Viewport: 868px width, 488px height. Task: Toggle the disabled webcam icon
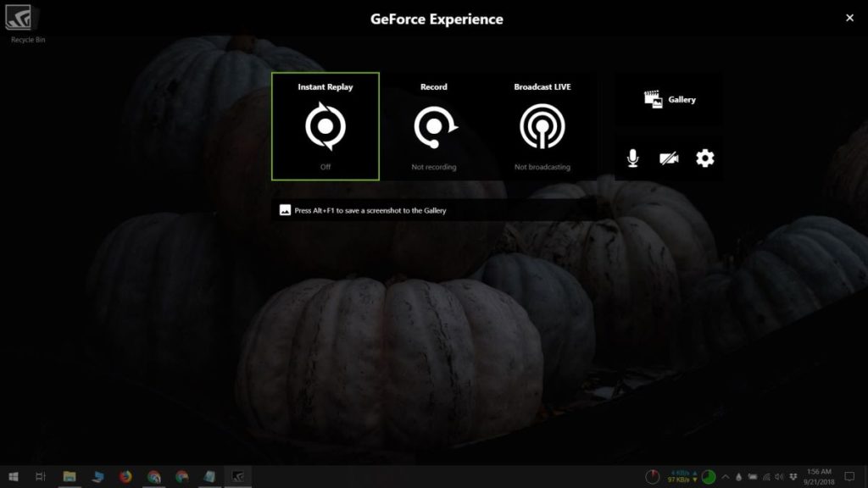(668, 157)
